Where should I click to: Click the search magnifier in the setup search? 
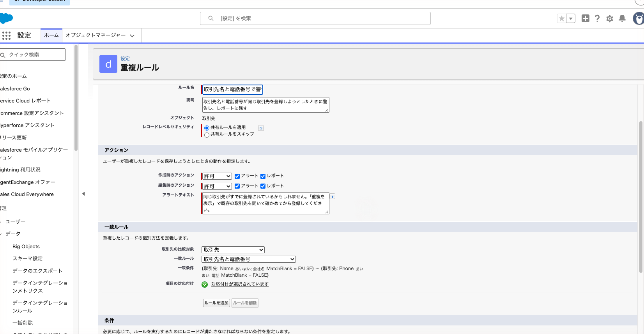pos(211,18)
